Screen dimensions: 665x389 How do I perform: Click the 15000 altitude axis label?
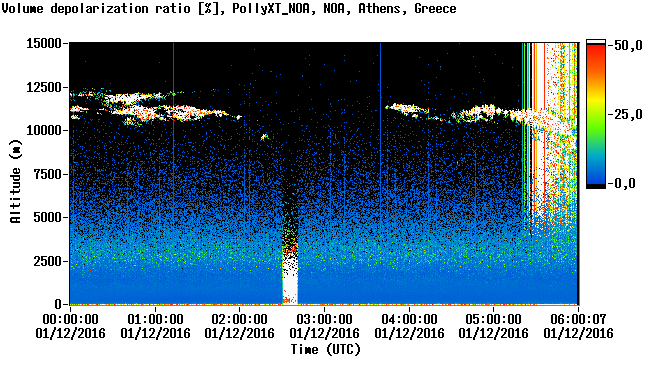(x=44, y=43)
